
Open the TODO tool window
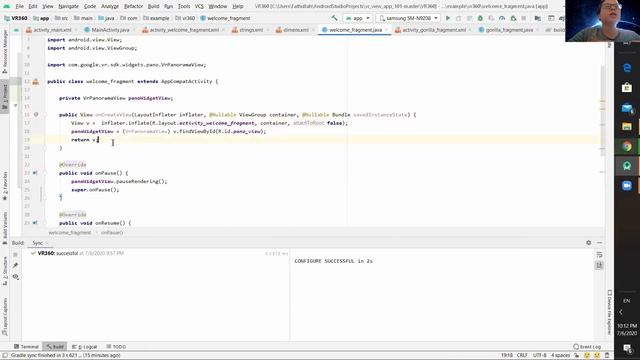116,347
